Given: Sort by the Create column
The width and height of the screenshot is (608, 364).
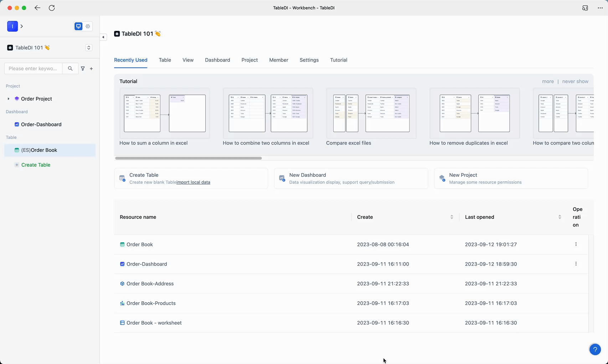Looking at the screenshot, I should tap(452, 217).
